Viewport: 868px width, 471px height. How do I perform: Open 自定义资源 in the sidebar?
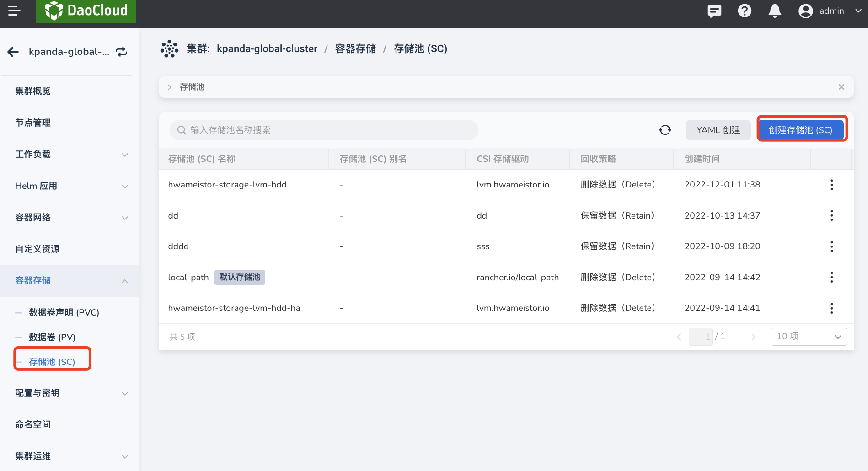point(38,249)
